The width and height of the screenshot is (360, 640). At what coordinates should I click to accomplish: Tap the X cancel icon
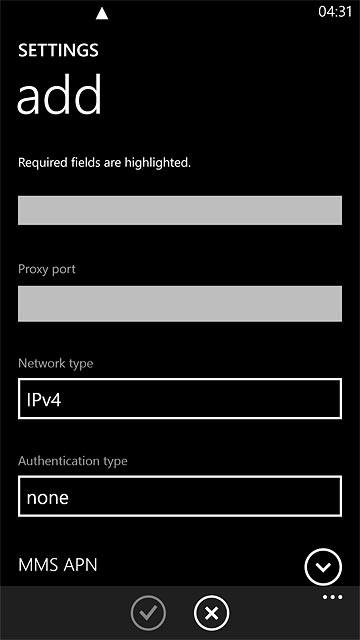coord(211,613)
